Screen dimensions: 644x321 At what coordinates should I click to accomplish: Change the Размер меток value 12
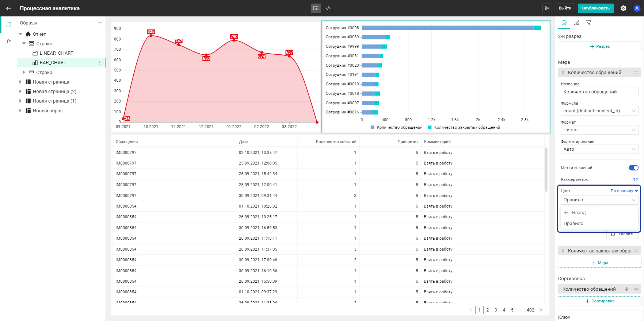point(636,179)
